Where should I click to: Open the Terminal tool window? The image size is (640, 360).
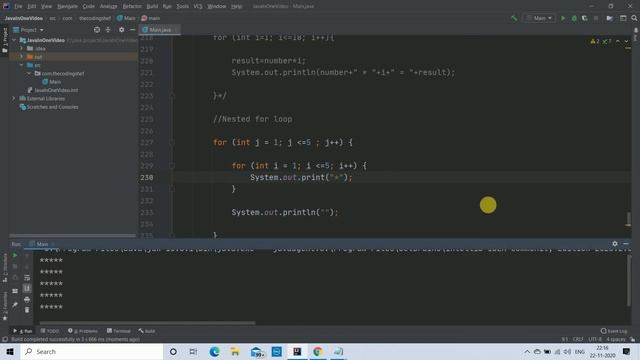119,331
